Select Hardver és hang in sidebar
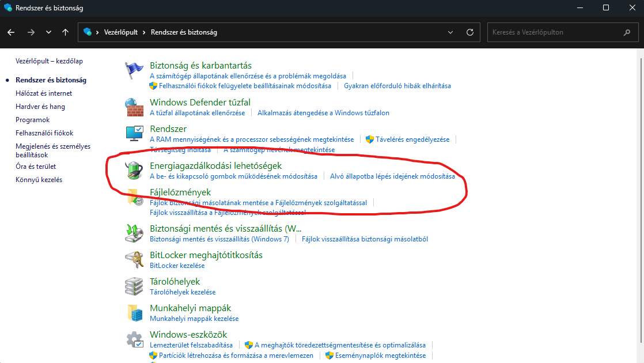 point(40,107)
